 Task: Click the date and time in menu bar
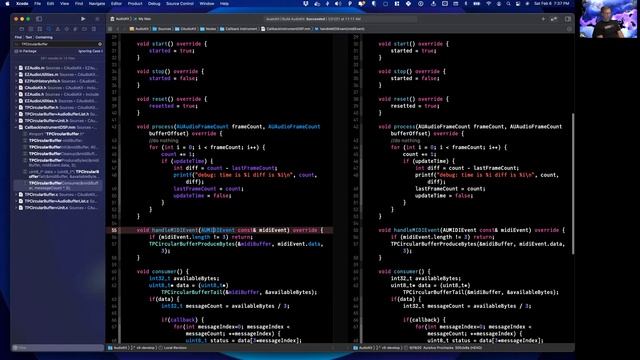coord(551,4)
